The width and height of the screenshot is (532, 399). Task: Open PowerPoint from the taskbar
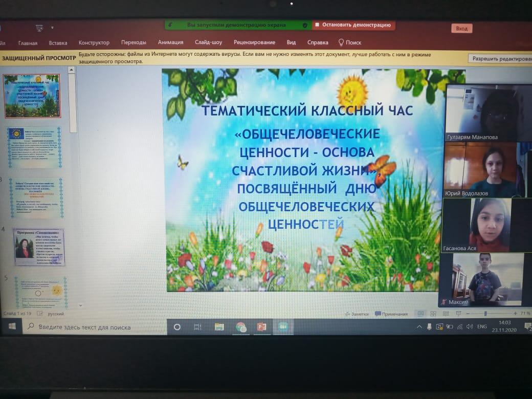[x=261, y=327]
